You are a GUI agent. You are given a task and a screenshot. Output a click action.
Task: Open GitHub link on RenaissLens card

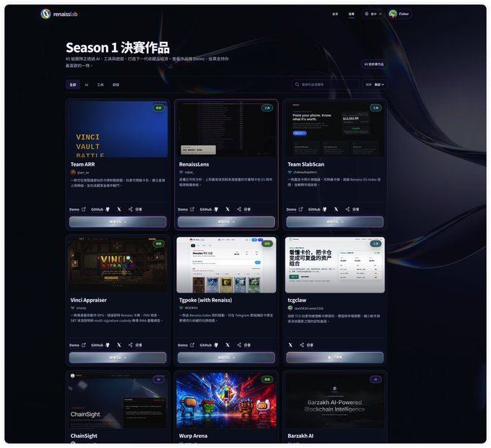209,210
